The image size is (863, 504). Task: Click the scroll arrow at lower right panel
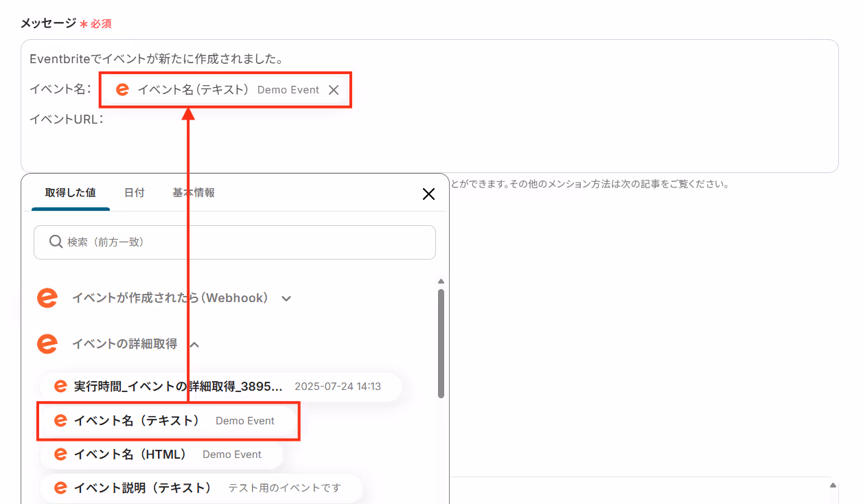click(835, 485)
